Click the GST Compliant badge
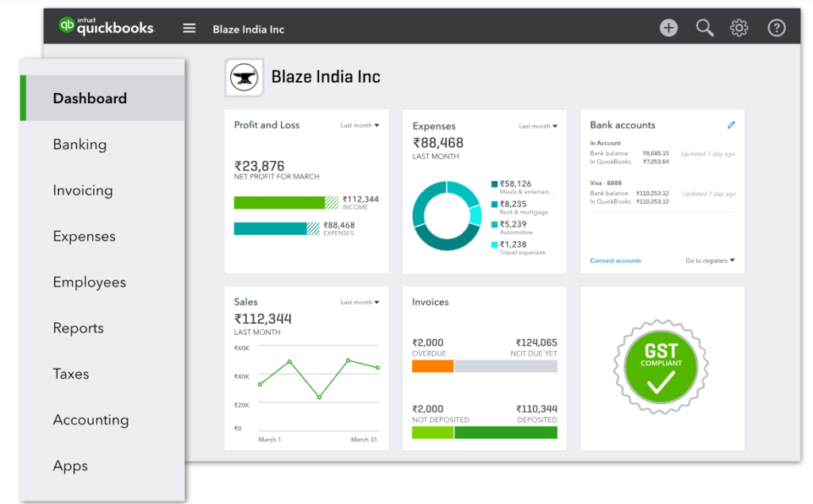This screenshot has height=504, width=813. click(661, 367)
